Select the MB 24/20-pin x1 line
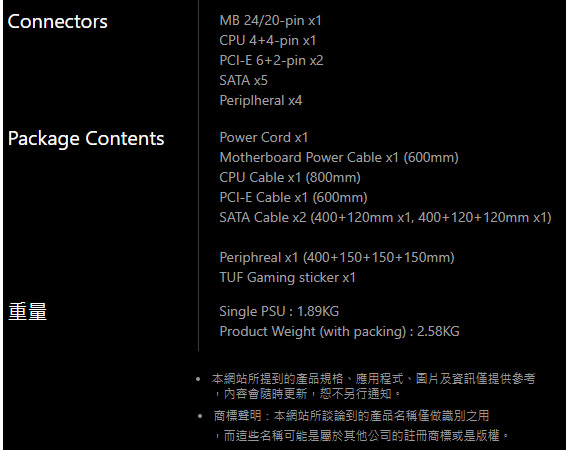570x450 pixels. 270,20
